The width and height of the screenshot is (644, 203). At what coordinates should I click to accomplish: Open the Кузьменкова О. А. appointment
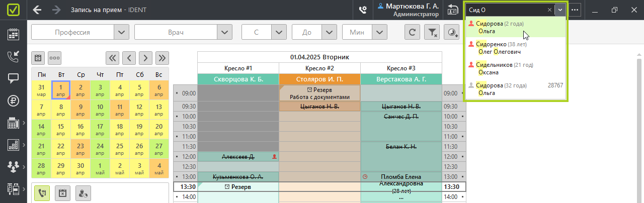pos(238,177)
